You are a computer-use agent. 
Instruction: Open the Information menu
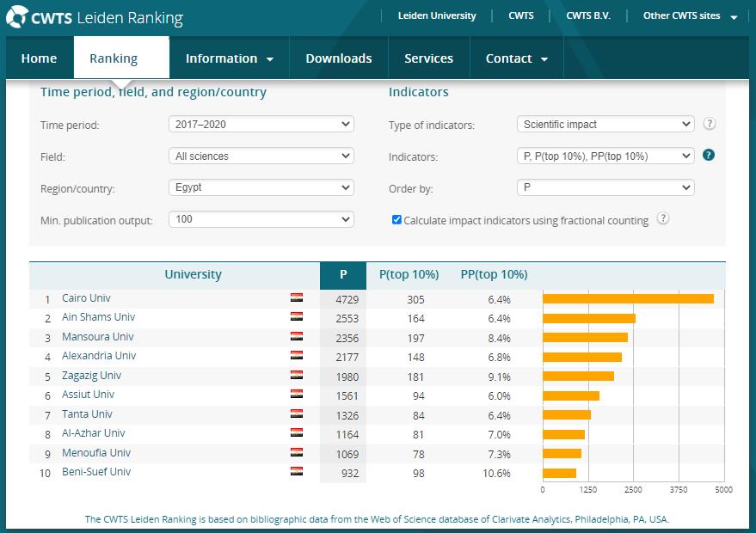229,58
